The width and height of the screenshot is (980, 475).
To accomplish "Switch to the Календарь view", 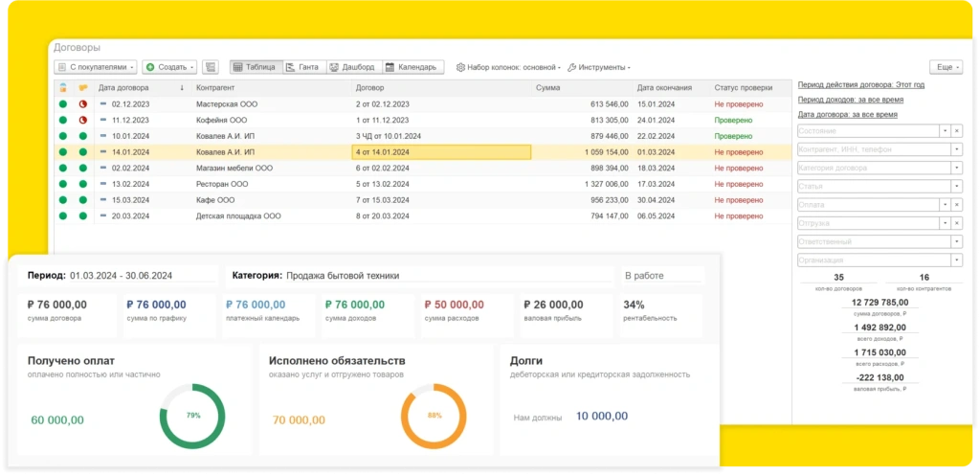I will pos(412,67).
